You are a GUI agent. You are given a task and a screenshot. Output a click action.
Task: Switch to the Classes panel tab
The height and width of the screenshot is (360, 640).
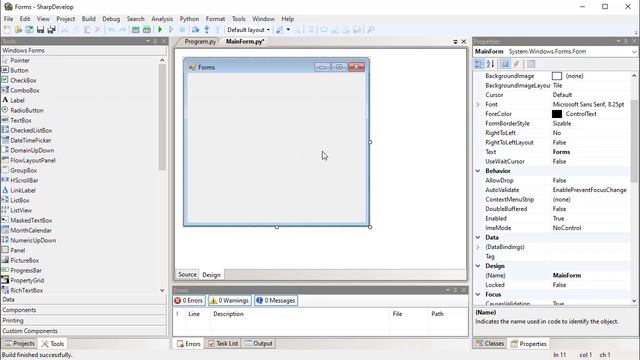pyautogui.click(x=490, y=344)
